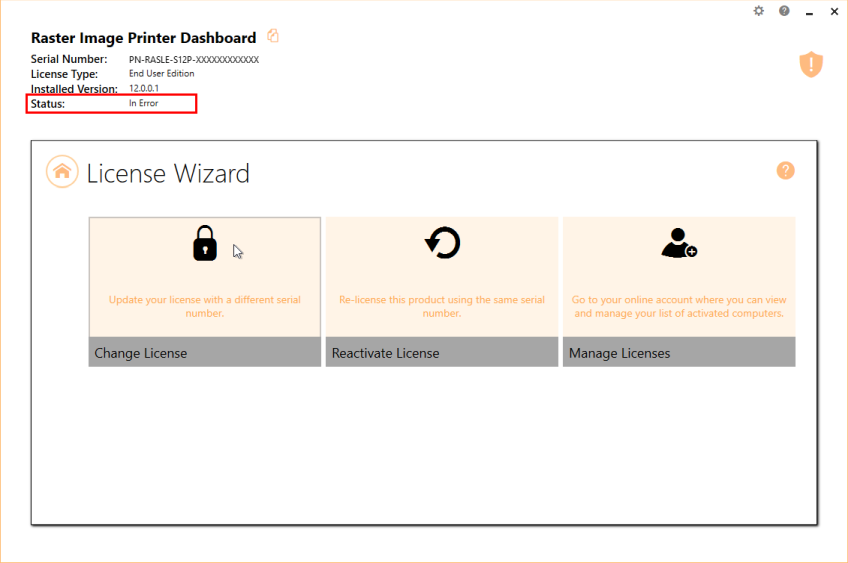This screenshot has height=563, width=848.
Task: Open settings with the gear icon
Action: coord(759,11)
